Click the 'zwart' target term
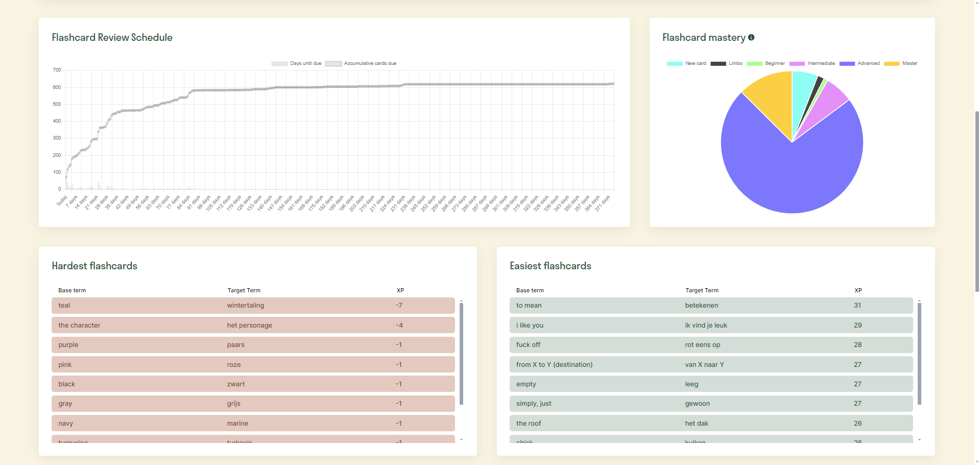This screenshot has height=465, width=980. point(236,384)
